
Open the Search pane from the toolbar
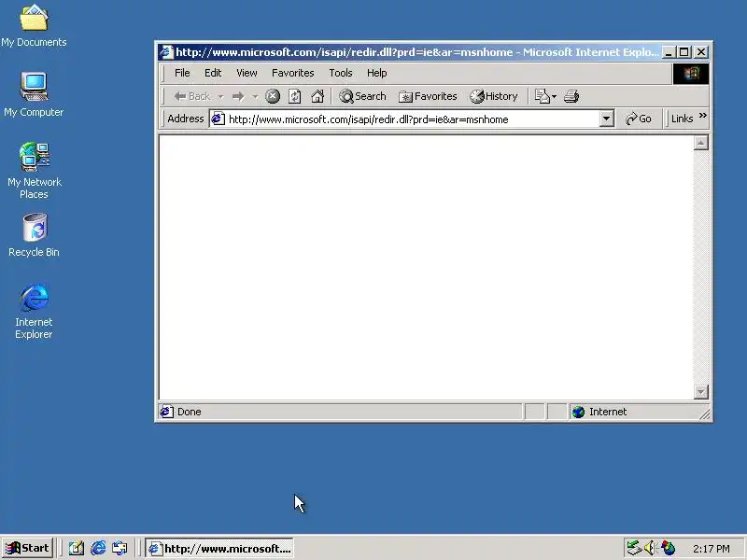click(x=362, y=97)
